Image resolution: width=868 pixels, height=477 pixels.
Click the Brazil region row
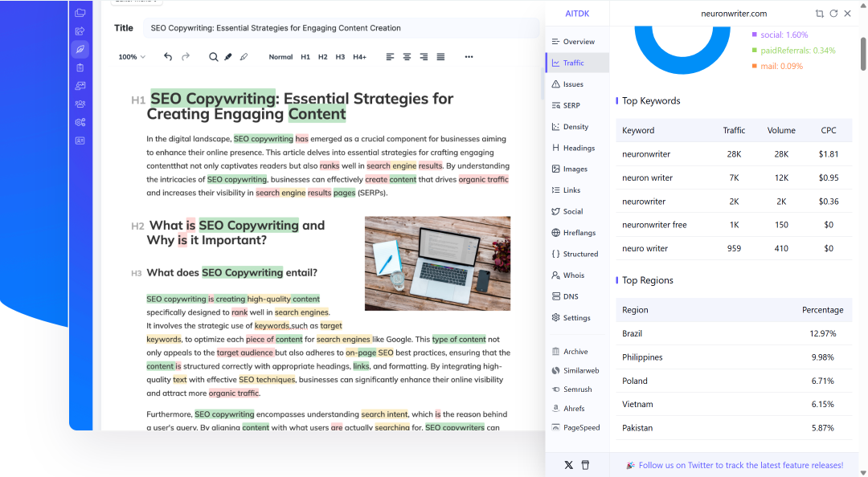click(x=734, y=334)
